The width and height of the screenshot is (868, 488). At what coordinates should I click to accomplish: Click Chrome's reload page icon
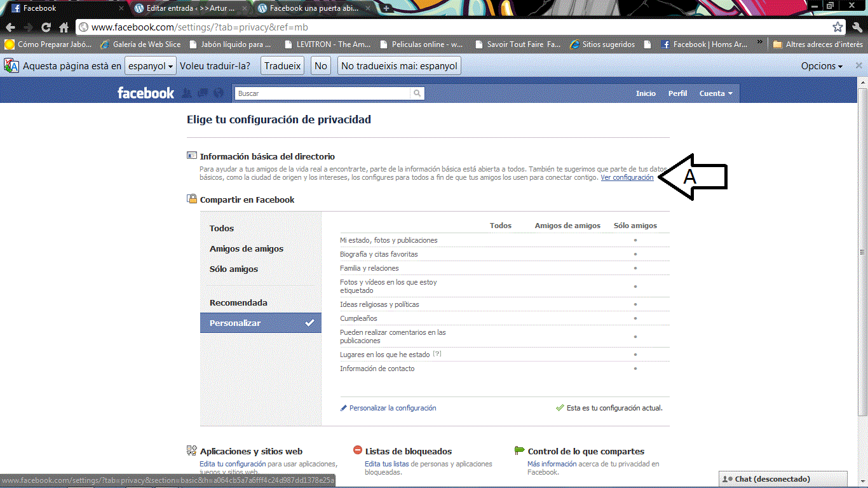[46, 27]
